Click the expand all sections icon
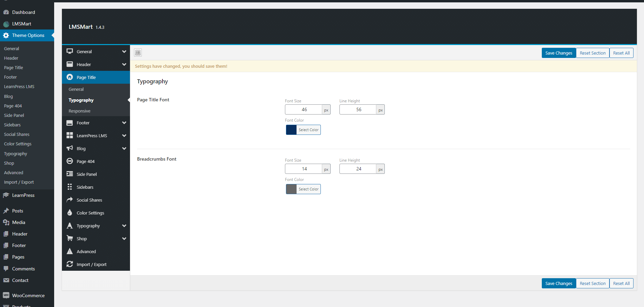The height and width of the screenshot is (307, 644). click(138, 53)
